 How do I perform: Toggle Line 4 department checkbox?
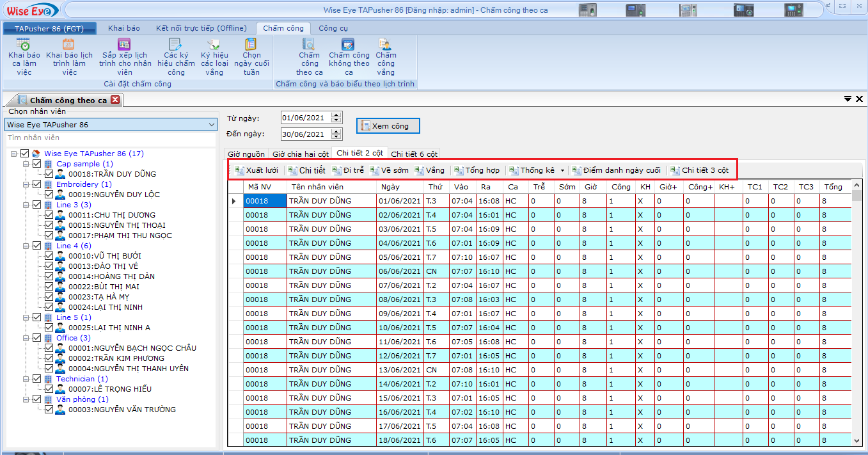(x=36, y=246)
